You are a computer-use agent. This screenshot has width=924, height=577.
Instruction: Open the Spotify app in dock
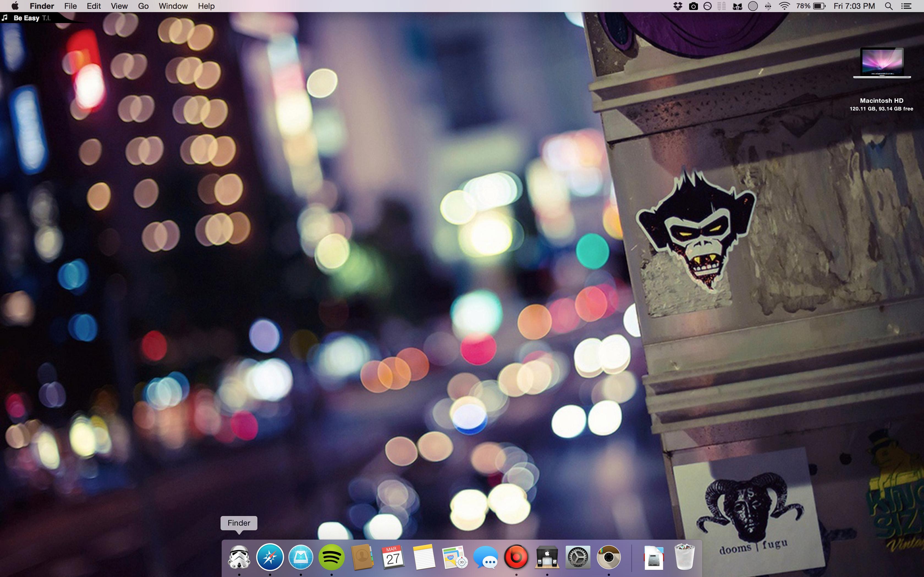point(331,557)
